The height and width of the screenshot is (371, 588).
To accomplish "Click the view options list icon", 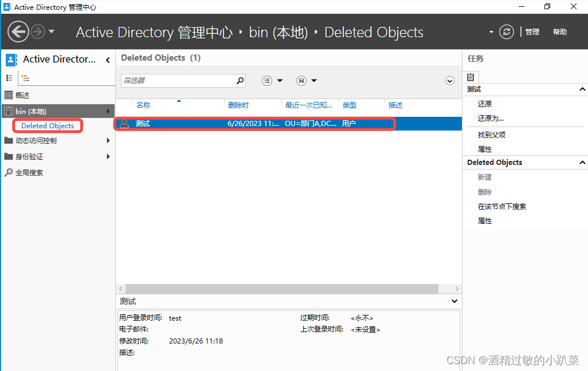I will click(x=267, y=81).
